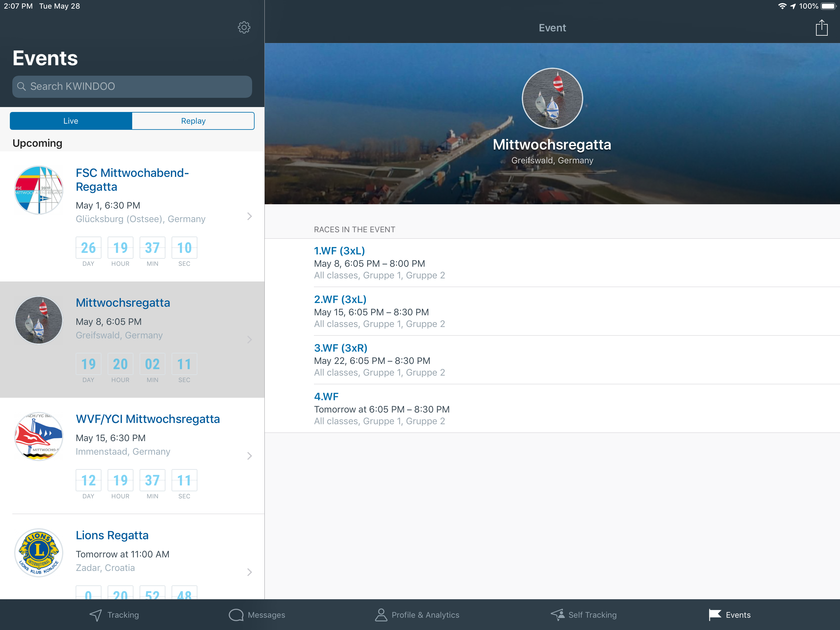Tap the Self Tracking icon
The image size is (840, 630).
pyautogui.click(x=558, y=615)
